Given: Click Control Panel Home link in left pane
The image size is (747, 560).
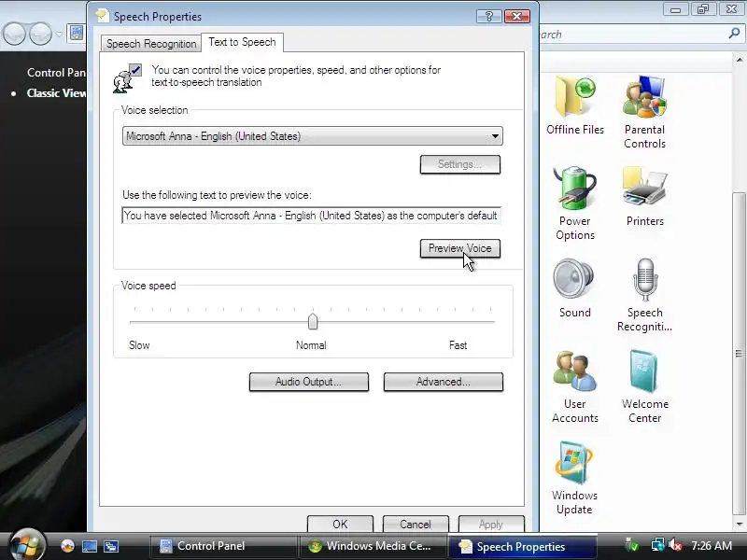Looking at the screenshot, I should 56,73.
